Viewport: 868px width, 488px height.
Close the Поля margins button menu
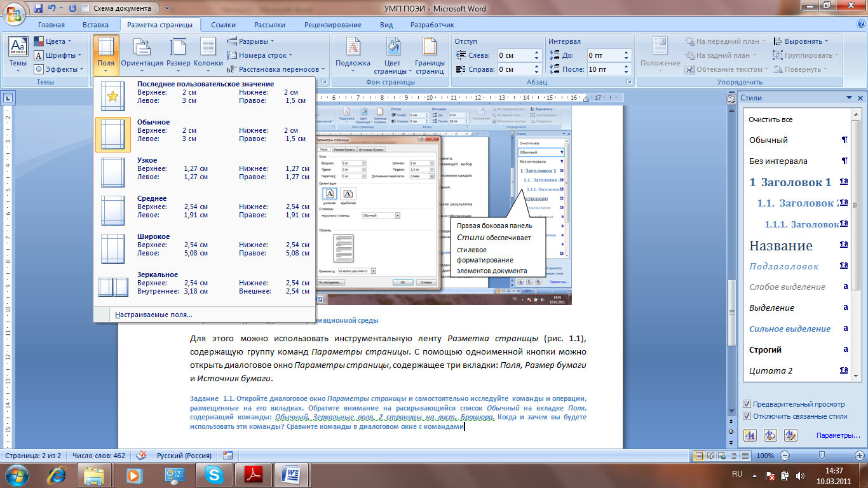coord(106,54)
